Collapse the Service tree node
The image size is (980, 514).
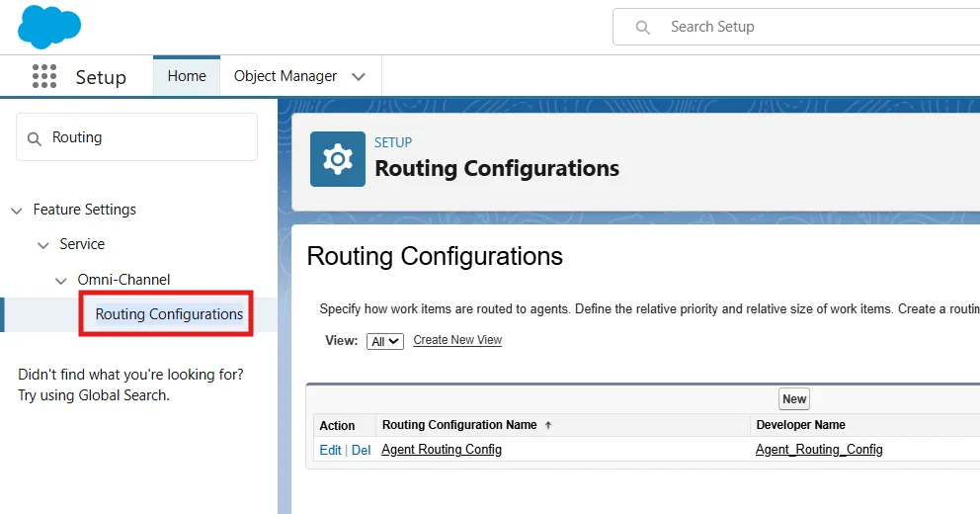[x=42, y=245]
